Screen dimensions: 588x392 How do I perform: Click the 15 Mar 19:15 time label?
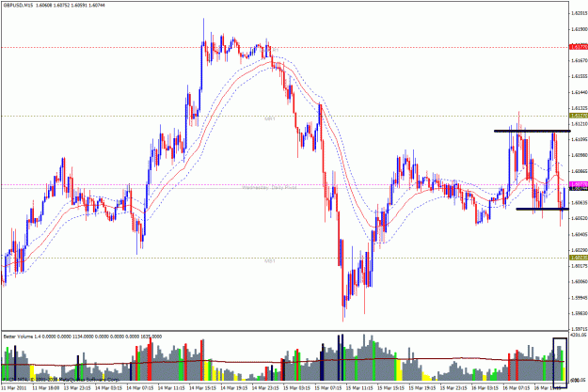(x=422, y=388)
